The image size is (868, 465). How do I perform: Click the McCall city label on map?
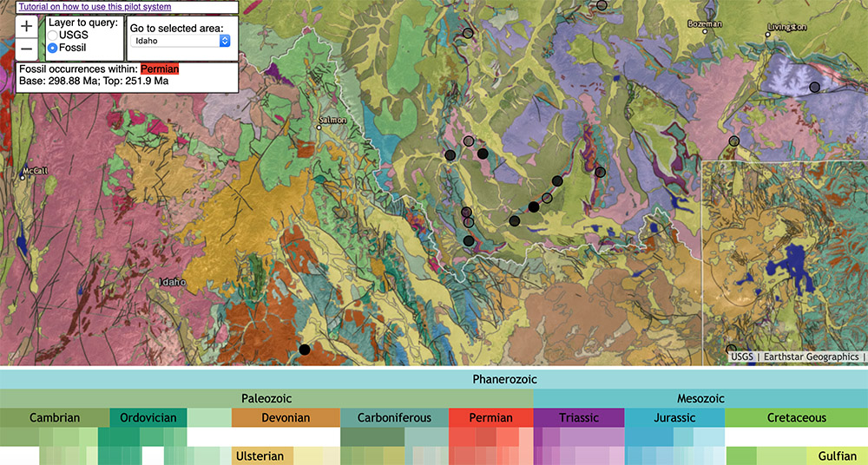click(x=36, y=171)
